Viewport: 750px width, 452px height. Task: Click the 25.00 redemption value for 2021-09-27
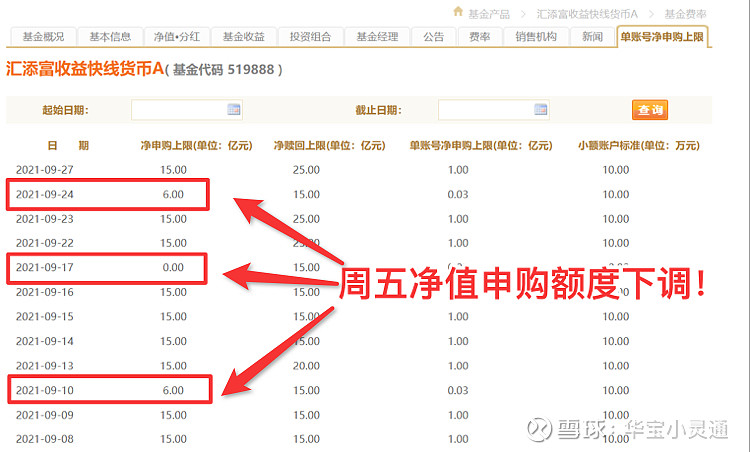tap(306, 170)
